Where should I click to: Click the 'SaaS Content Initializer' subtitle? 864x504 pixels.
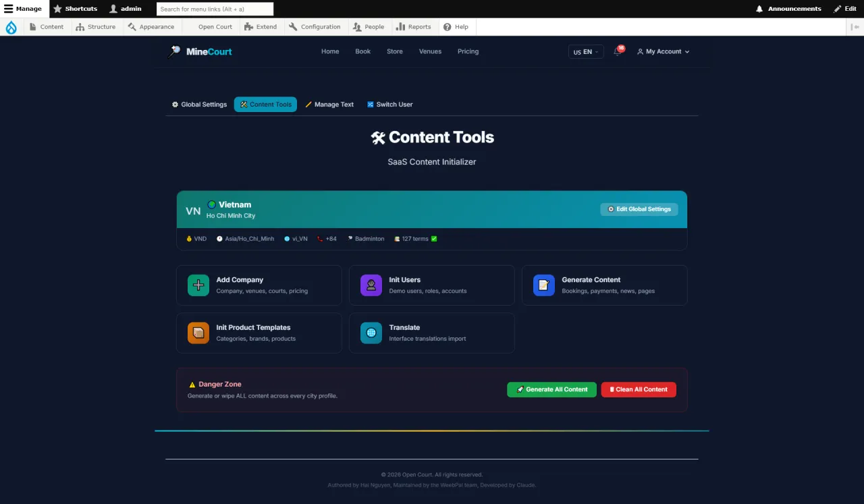tap(432, 162)
